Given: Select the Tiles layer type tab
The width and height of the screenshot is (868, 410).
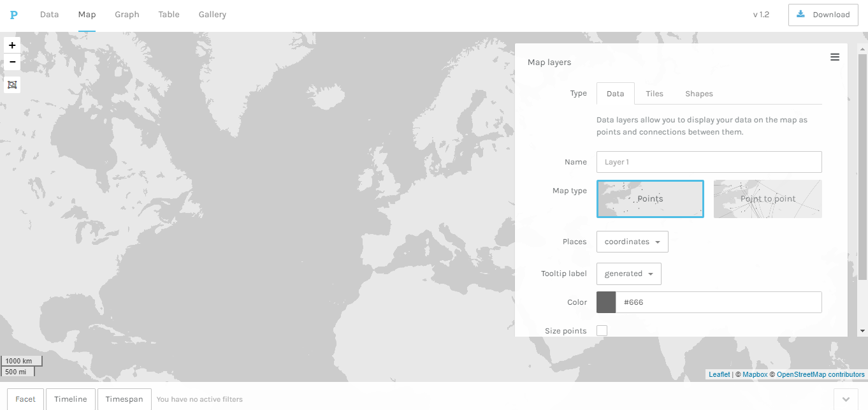Looking at the screenshot, I should tap(655, 94).
